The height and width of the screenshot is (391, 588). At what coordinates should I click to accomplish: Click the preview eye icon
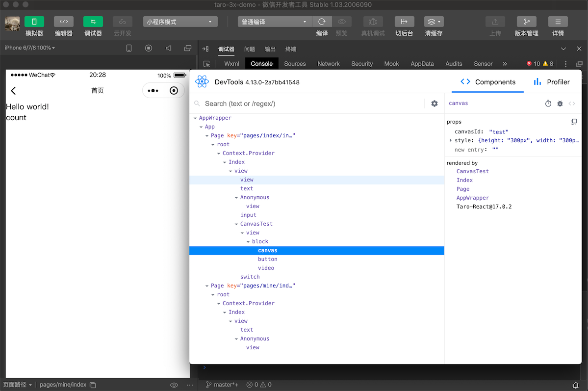click(342, 22)
